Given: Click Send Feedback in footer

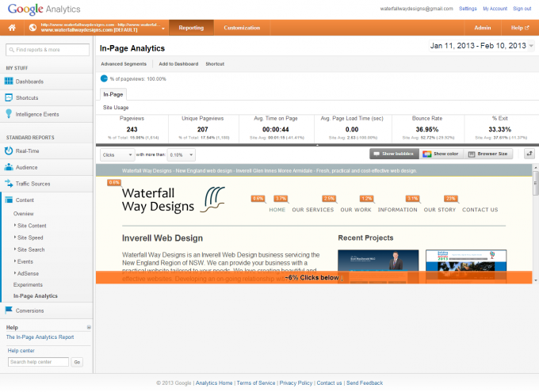Looking at the screenshot, I should tap(365, 382).
